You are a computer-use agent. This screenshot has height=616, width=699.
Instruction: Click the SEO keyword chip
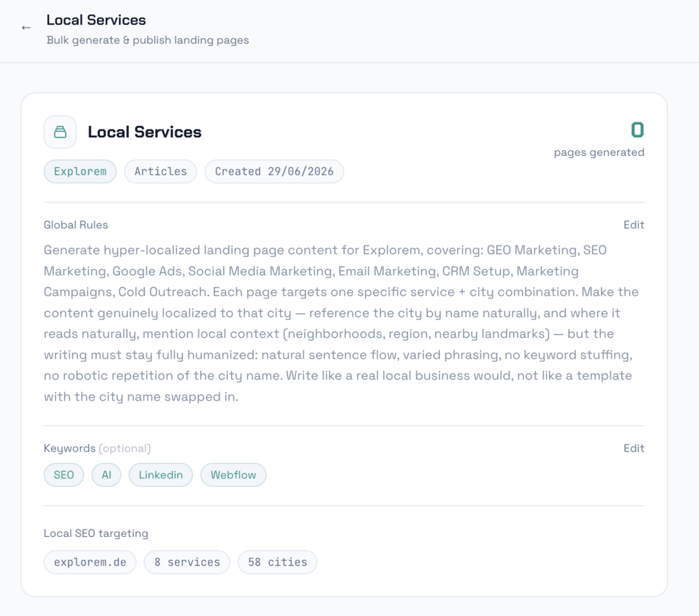tap(64, 475)
